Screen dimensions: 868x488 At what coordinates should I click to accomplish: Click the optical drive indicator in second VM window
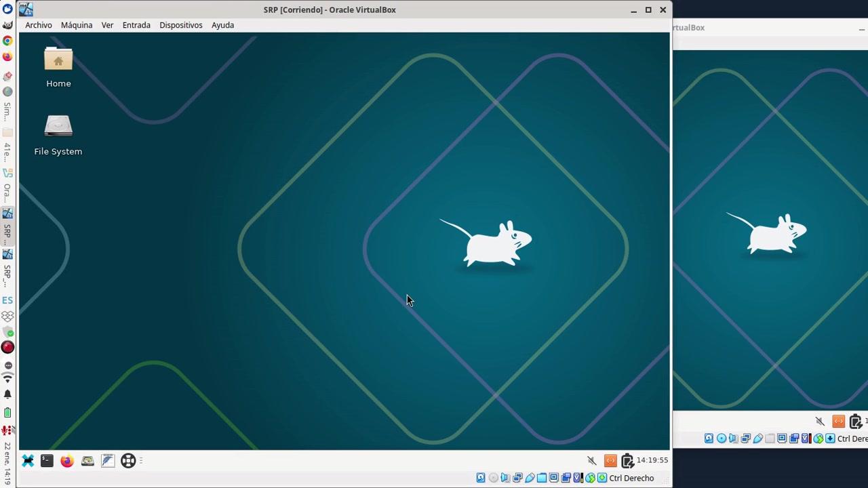721,439
